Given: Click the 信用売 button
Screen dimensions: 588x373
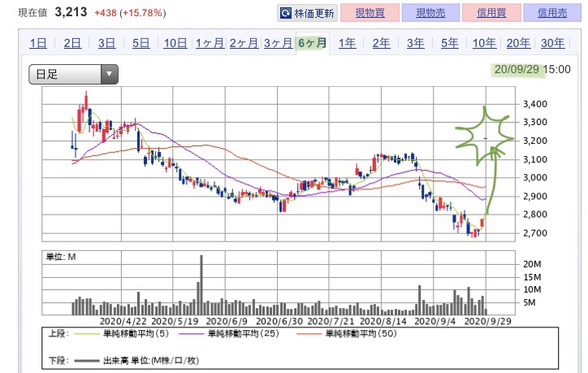Looking at the screenshot, I should (552, 13).
